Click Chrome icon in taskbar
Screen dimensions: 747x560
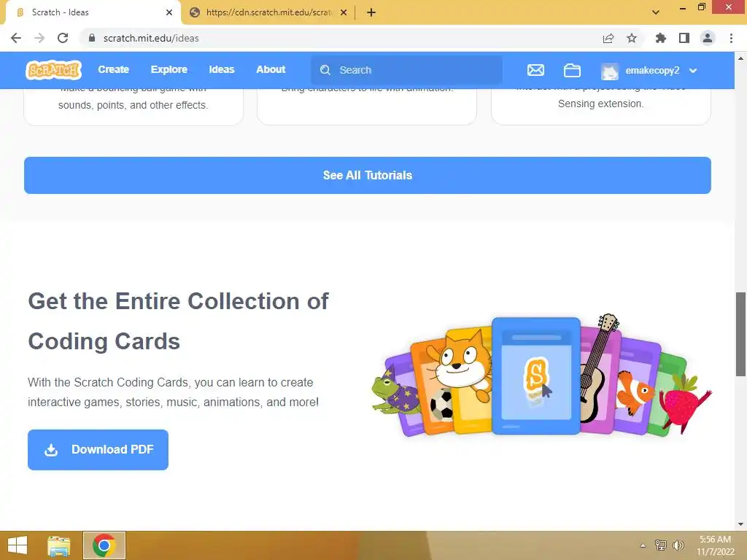[x=104, y=545]
